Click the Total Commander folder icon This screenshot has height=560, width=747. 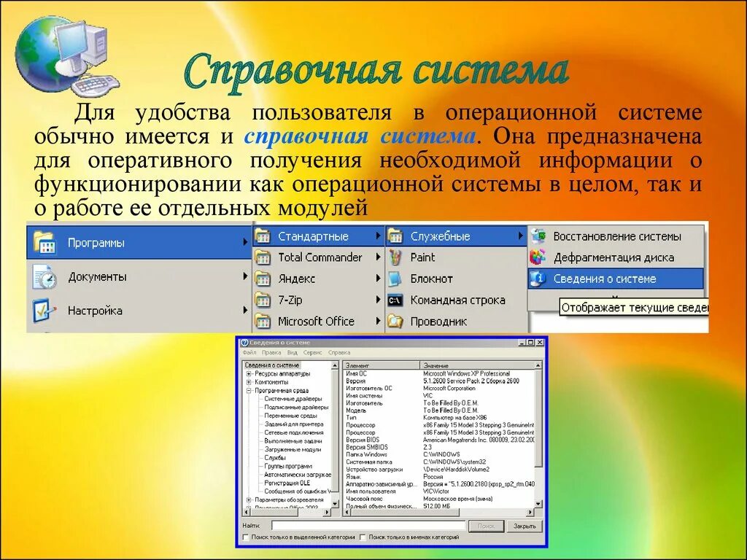263,257
